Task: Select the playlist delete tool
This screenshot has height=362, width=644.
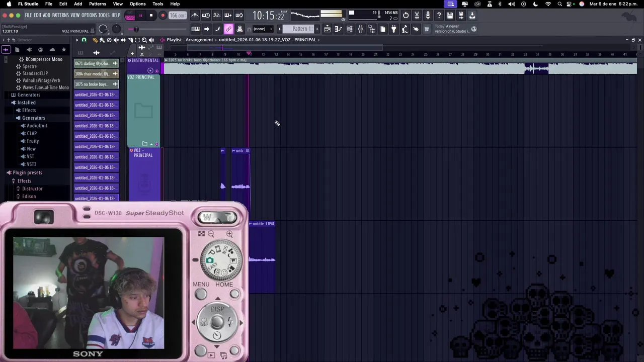Action: (109, 40)
